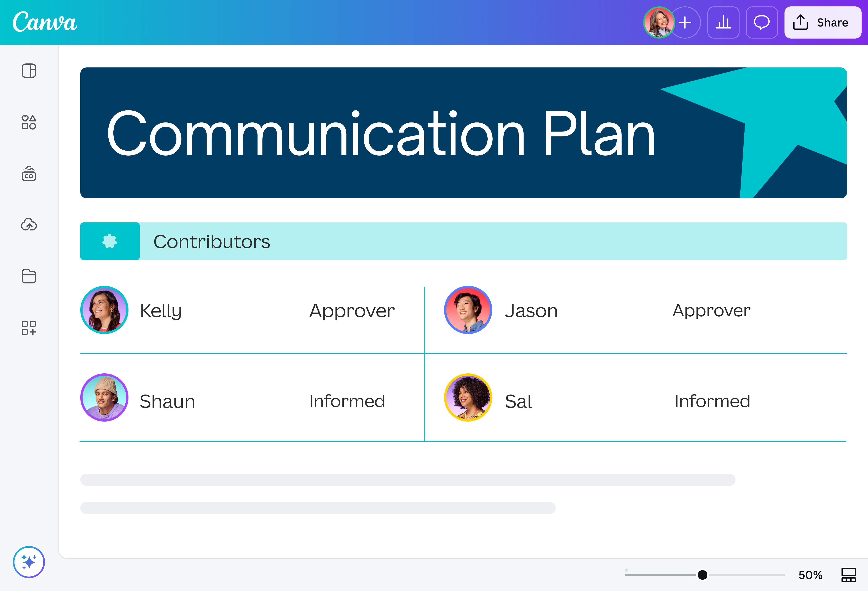Open the Uploads cloud icon
This screenshot has height=591, width=868.
click(x=29, y=224)
